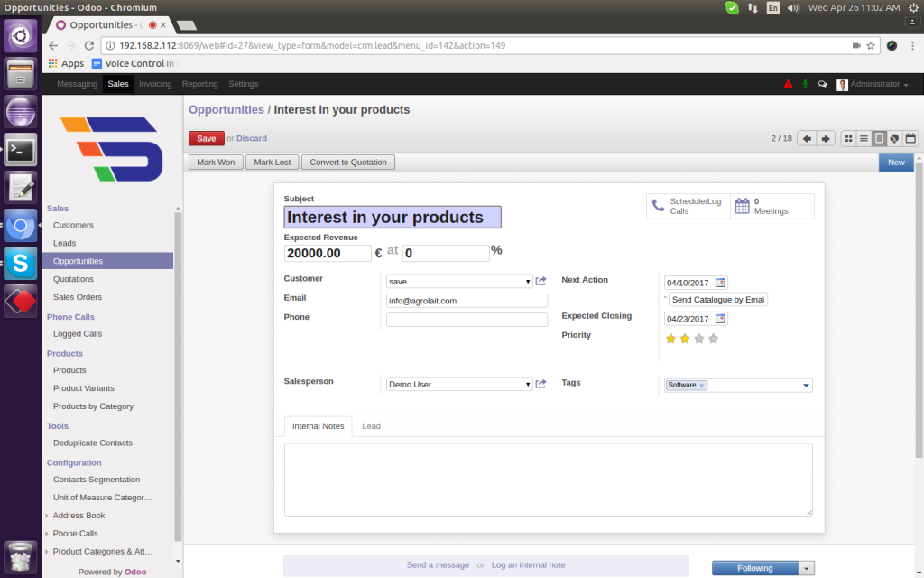Set priority to third star
The image size is (924, 578).
[x=698, y=339]
